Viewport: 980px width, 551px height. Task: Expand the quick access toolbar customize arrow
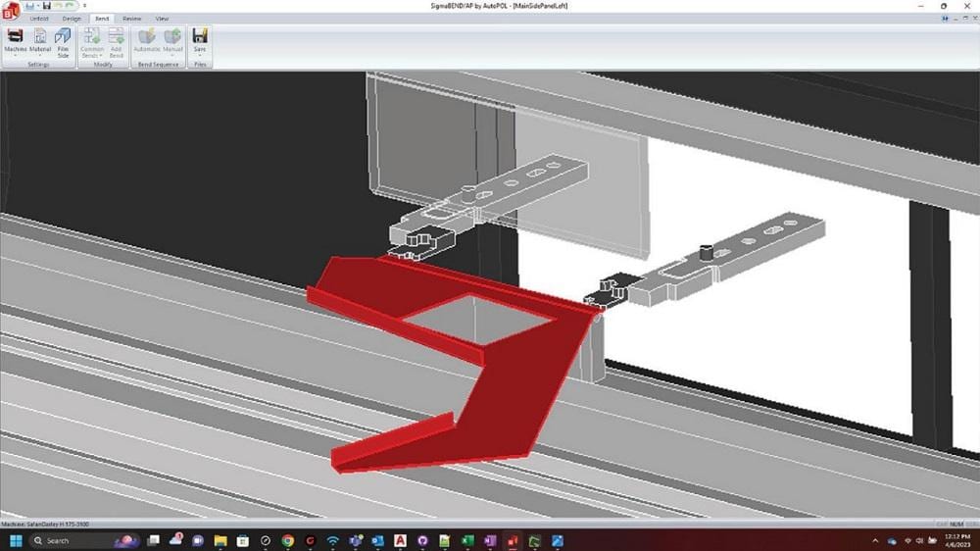click(84, 6)
